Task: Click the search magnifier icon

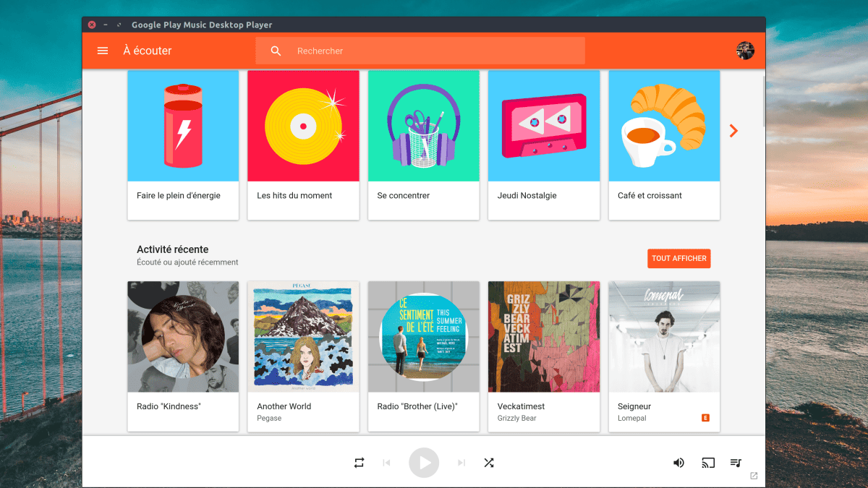Action: pos(276,51)
